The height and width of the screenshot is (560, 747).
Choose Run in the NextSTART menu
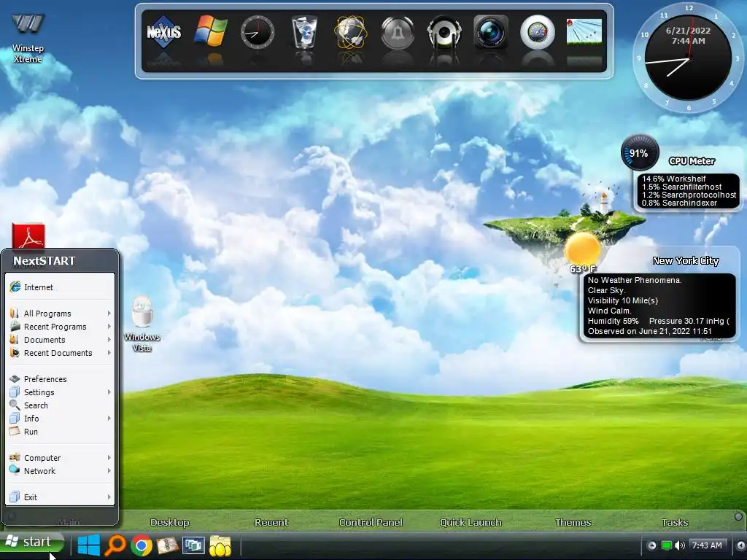click(x=60, y=432)
